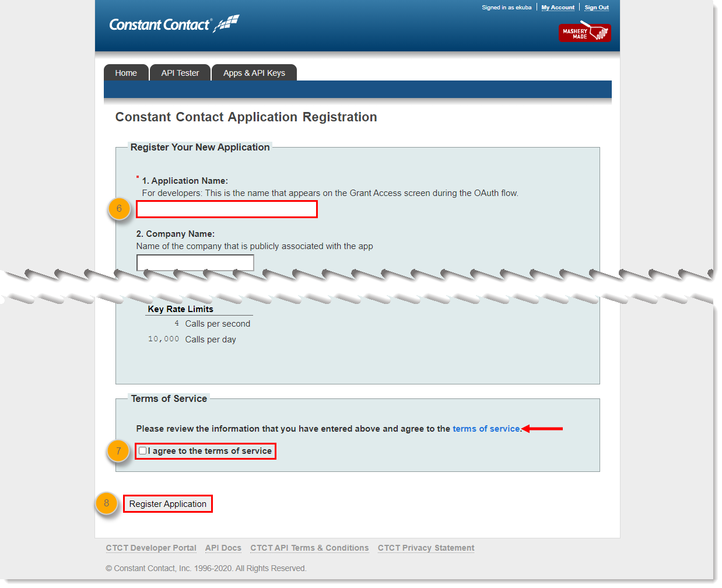Focus the Application Name input field
722x588 pixels.
[227, 209]
